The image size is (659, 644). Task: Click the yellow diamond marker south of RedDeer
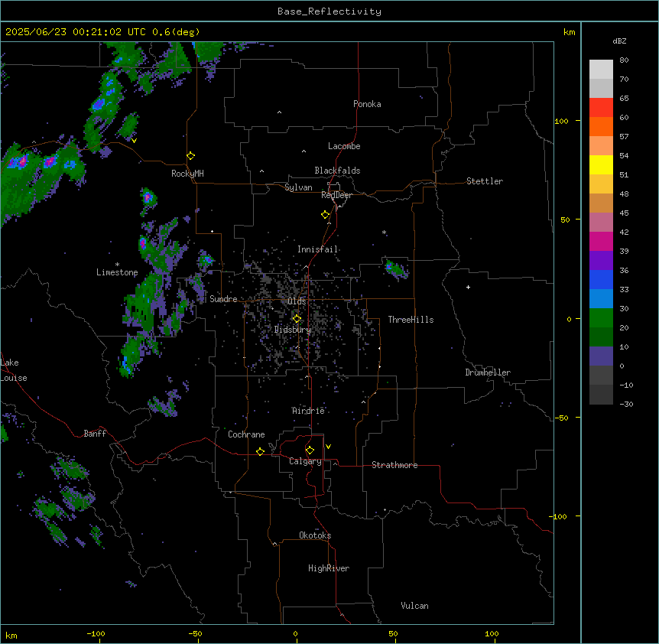[x=326, y=215]
